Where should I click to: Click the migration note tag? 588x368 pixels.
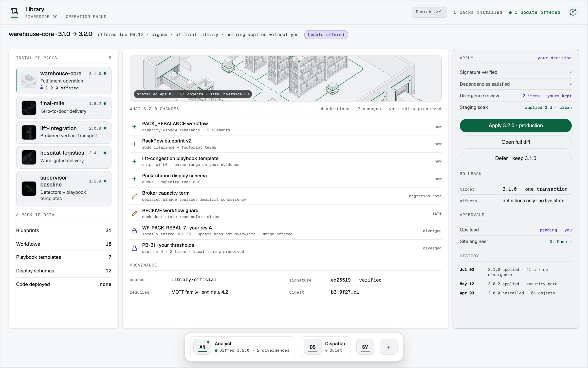(425, 196)
